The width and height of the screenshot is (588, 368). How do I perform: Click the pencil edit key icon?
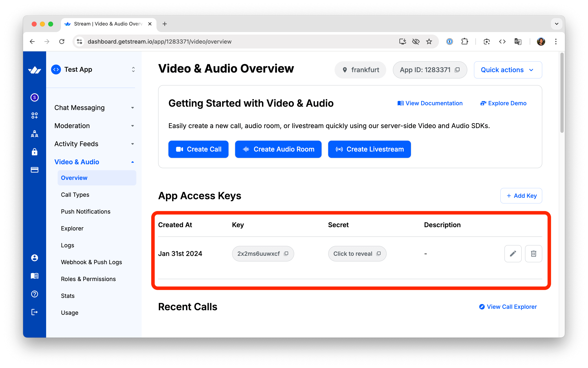click(513, 254)
